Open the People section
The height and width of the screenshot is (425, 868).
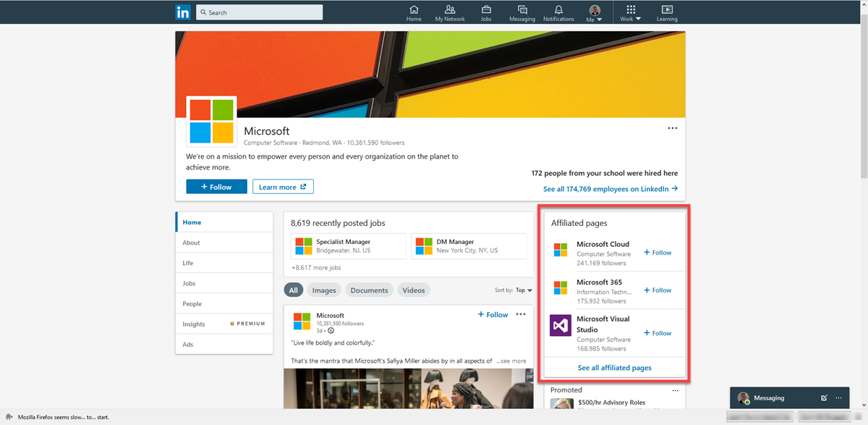click(x=192, y=303)
